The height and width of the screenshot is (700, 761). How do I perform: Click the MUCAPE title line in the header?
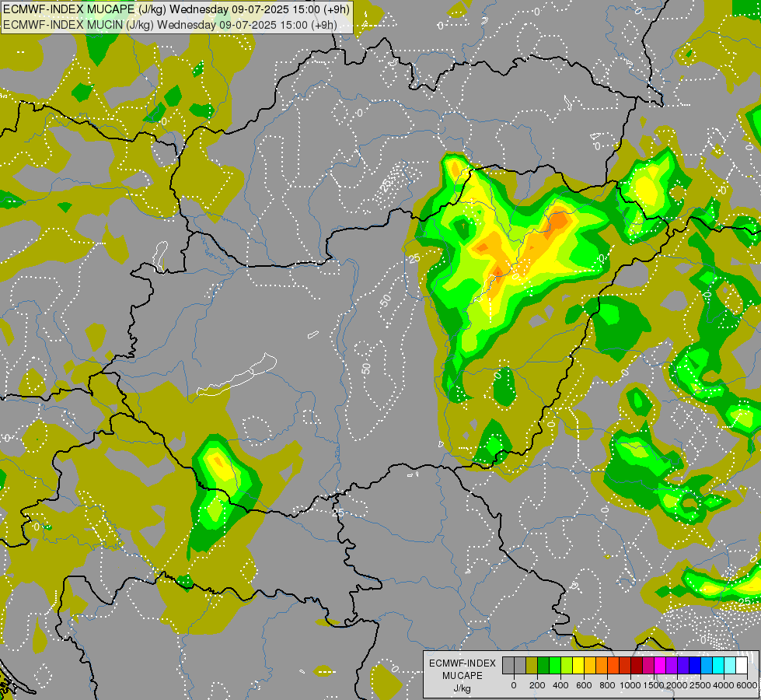[x=176, y=9]
